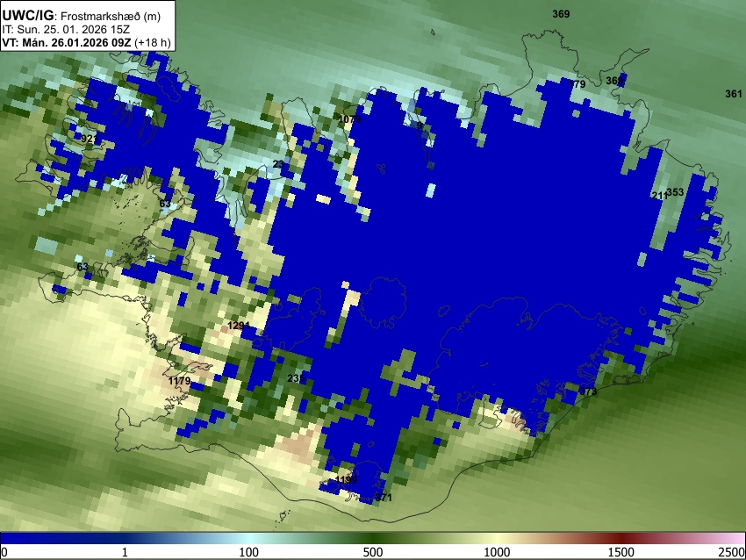Click the '1500' tick label on the legend
Image resolution: width=746 pixels, height=560 pixels.
[x=621, y=552]
